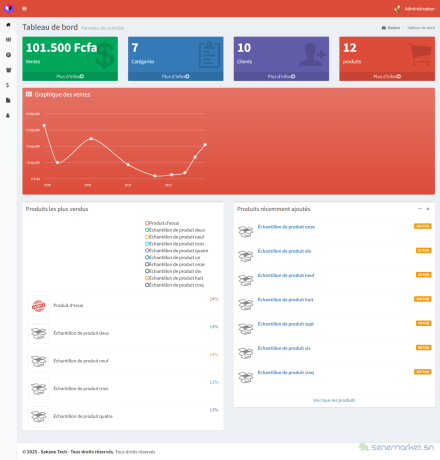Click the price badge for produit six
The height and width of the screenshot is (460, 440).
[x=424, y=348]
